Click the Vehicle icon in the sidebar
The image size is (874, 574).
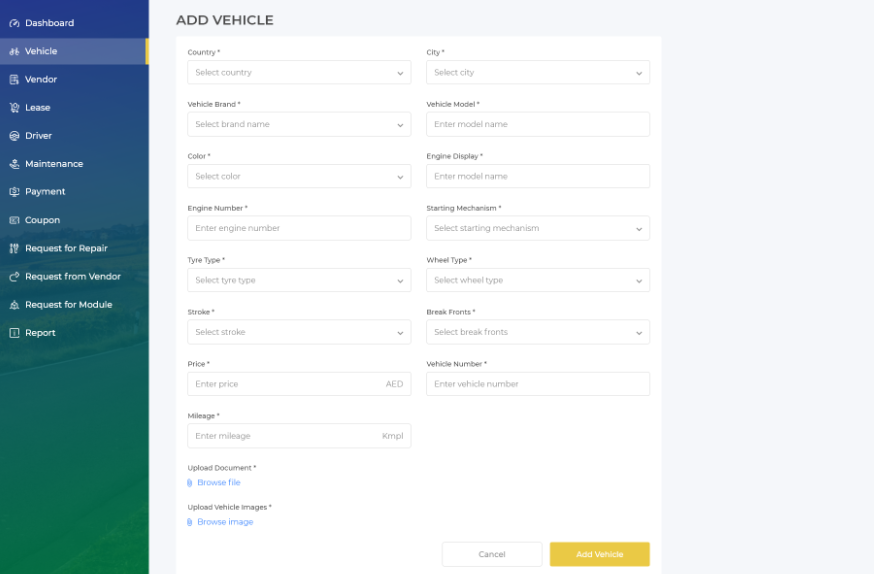click(14, 51)
